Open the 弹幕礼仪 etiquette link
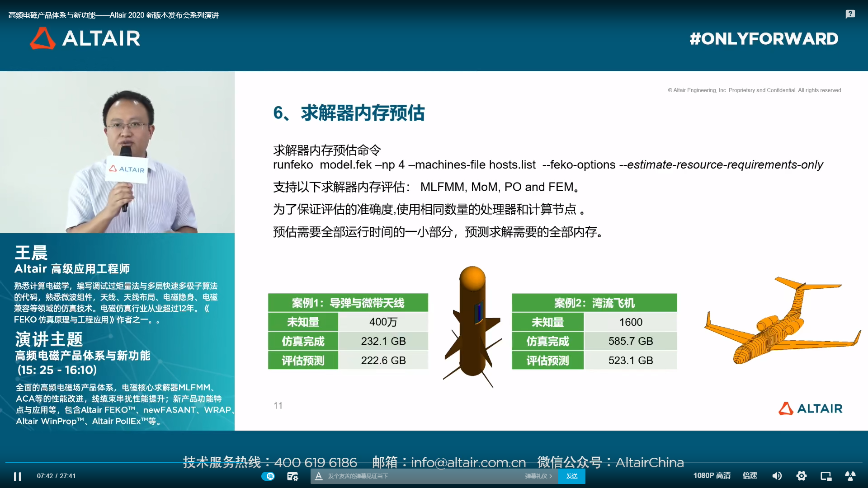This screenshot has height=488, width=868. (x=538, y=476)
